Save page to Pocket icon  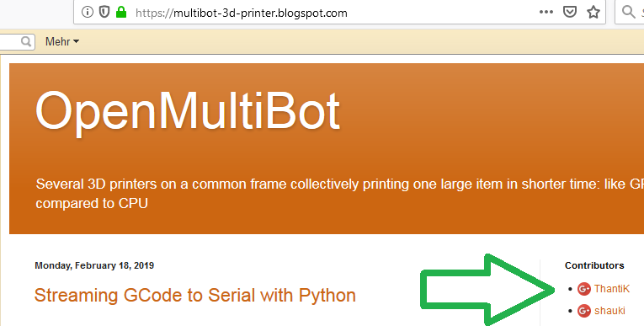[x=570, y=13]
